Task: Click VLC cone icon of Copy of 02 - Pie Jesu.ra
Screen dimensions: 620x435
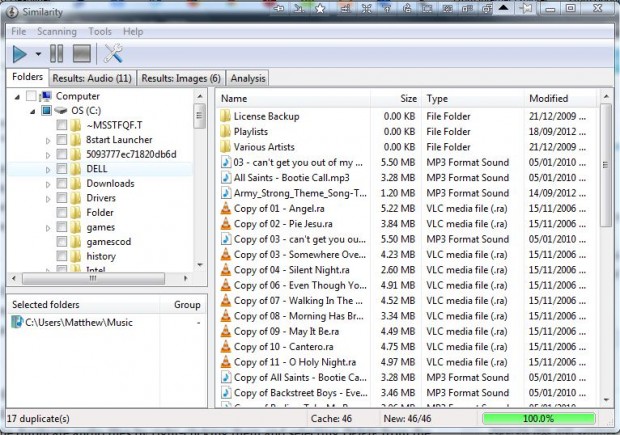Action: pyautogui.click(x=225, y=224)
